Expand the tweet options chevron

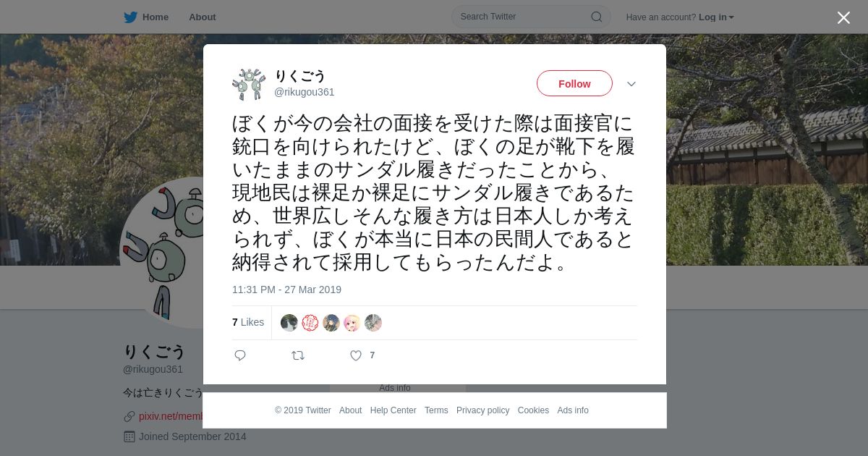tap(631, 84)
